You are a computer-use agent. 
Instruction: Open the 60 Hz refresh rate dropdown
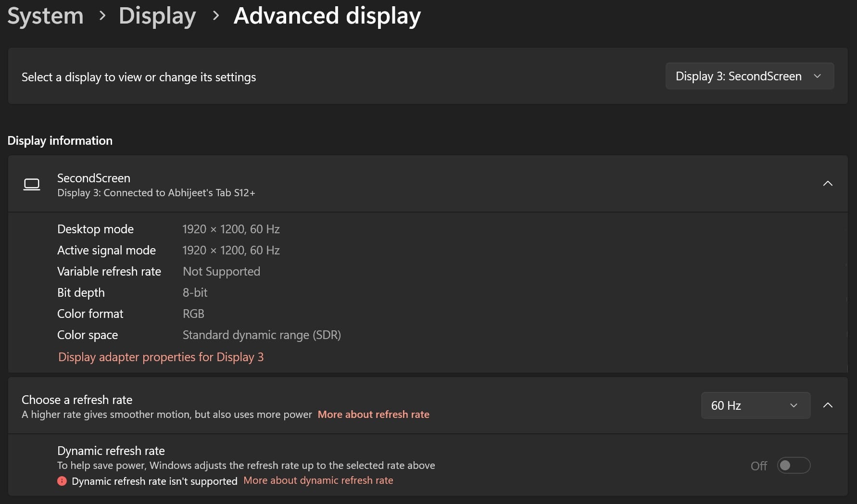coord(755,405)
